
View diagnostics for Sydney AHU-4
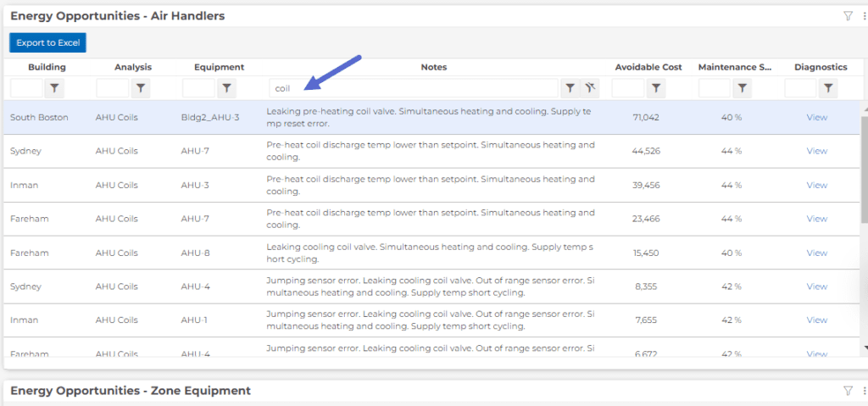816,286
